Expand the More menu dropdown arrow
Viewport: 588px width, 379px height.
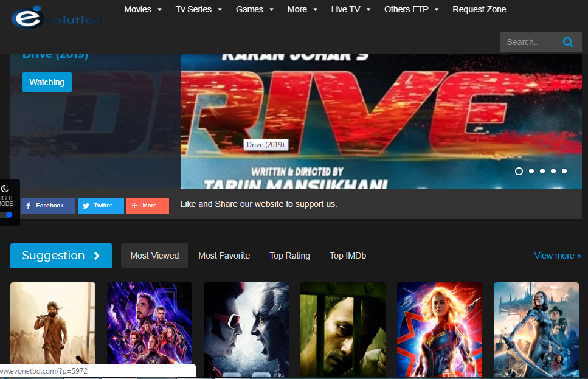point(316,9)
